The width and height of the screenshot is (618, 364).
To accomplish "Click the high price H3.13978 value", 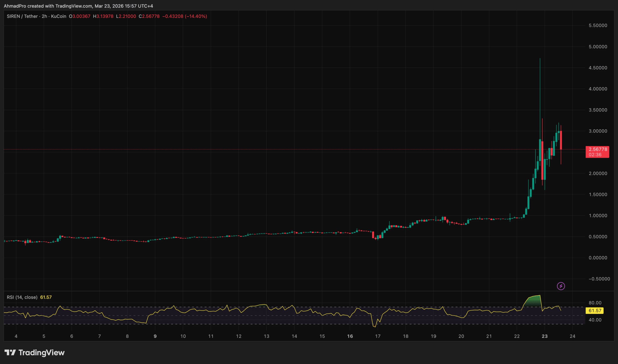I will [103, 16].
